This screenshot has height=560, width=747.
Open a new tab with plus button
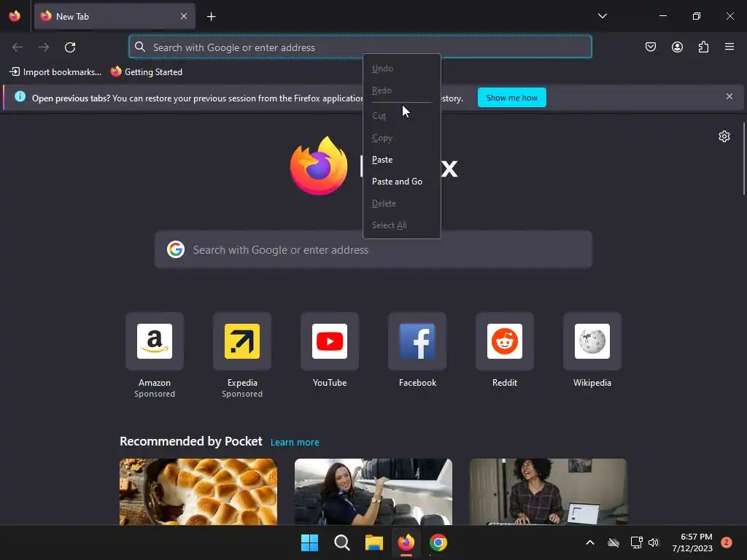211,17
